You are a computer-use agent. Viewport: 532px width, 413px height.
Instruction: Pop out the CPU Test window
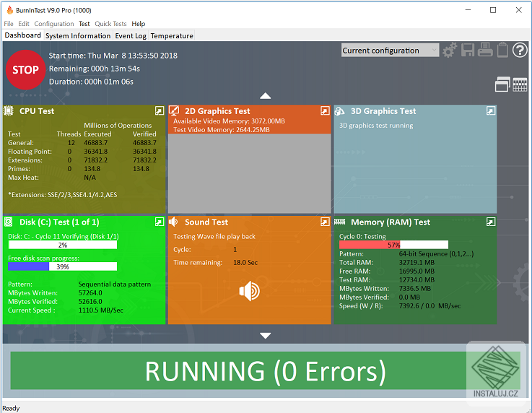pyautogui.click(x=160, y=110)
